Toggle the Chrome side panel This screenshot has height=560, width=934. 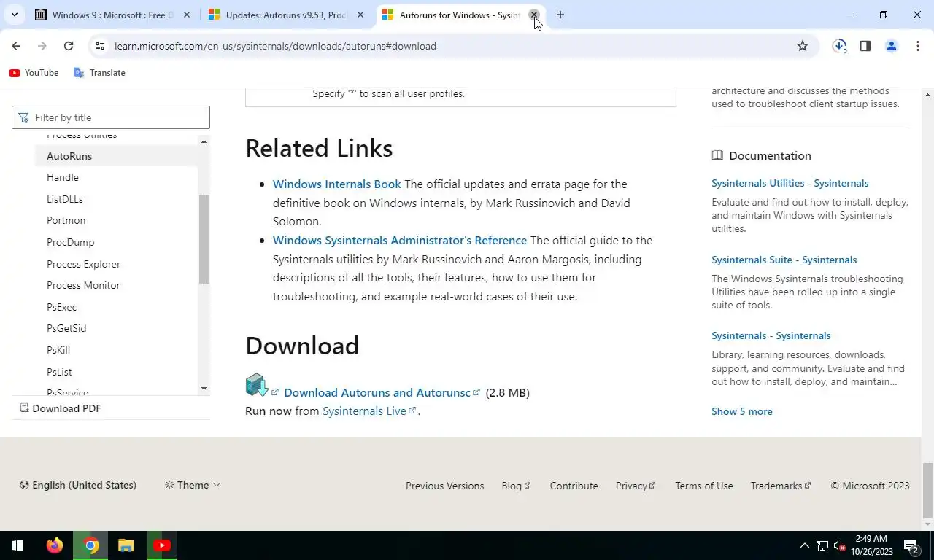(865, 46)
